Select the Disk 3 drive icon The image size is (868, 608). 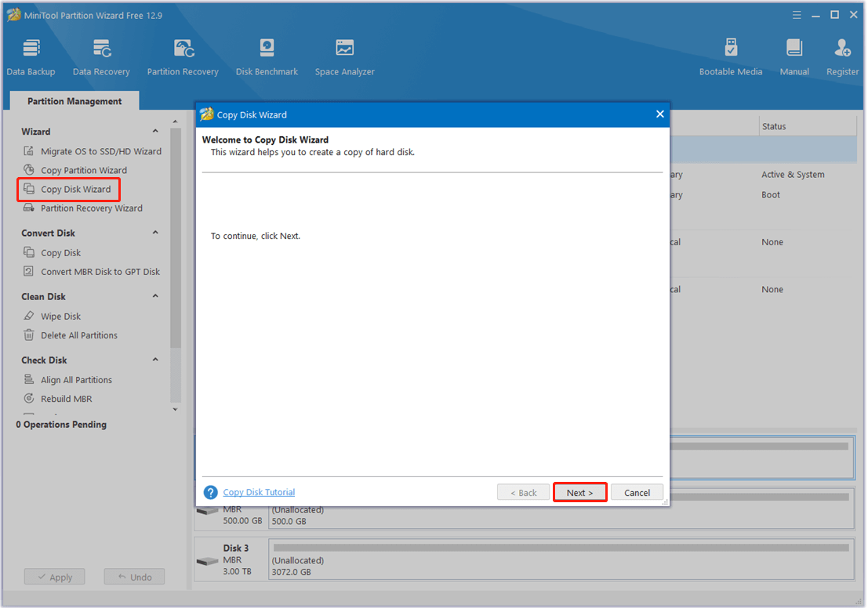click(x=208, y=561)
